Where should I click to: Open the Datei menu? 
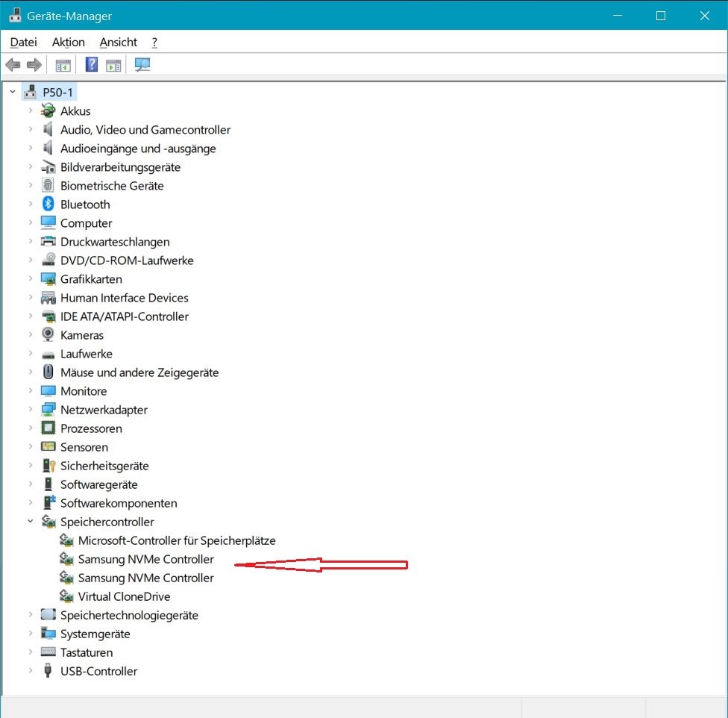(x=23, y=43)
